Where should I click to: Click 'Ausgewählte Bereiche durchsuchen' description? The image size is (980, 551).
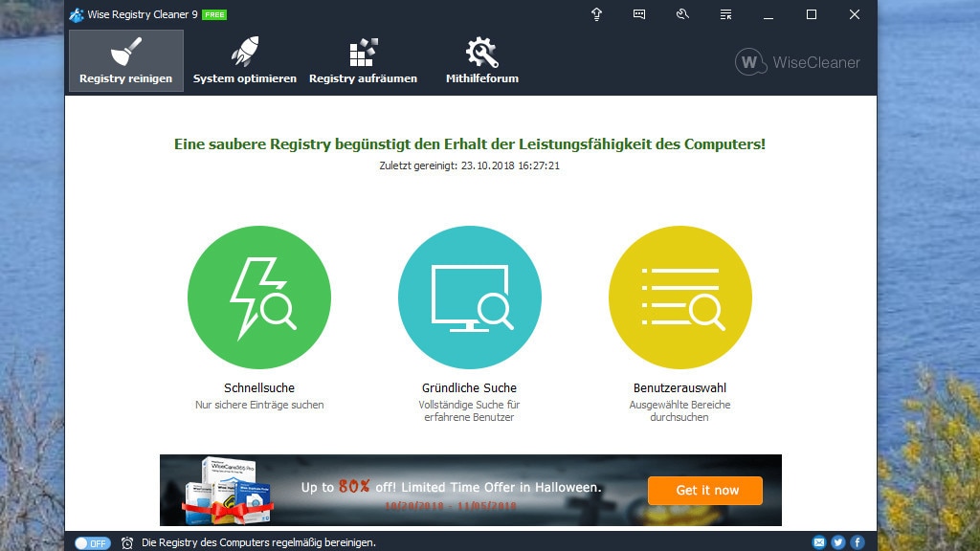680,411
